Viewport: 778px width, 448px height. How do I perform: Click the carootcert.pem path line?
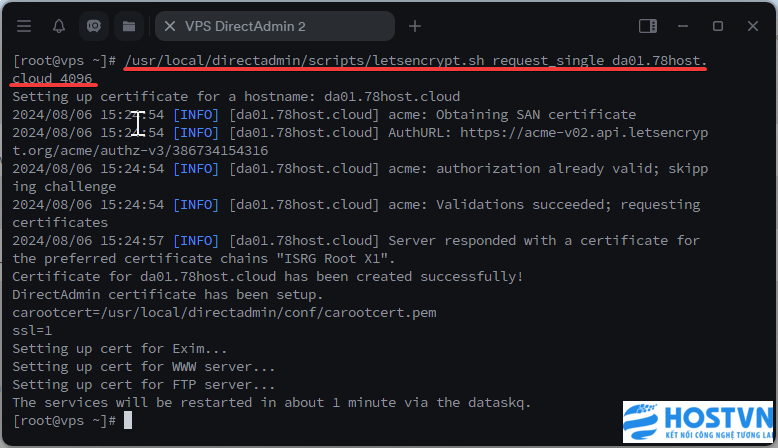point(224,313)
